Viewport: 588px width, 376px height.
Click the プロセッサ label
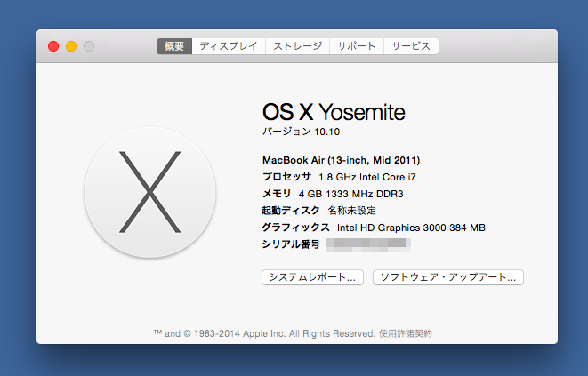pos(286,177)
